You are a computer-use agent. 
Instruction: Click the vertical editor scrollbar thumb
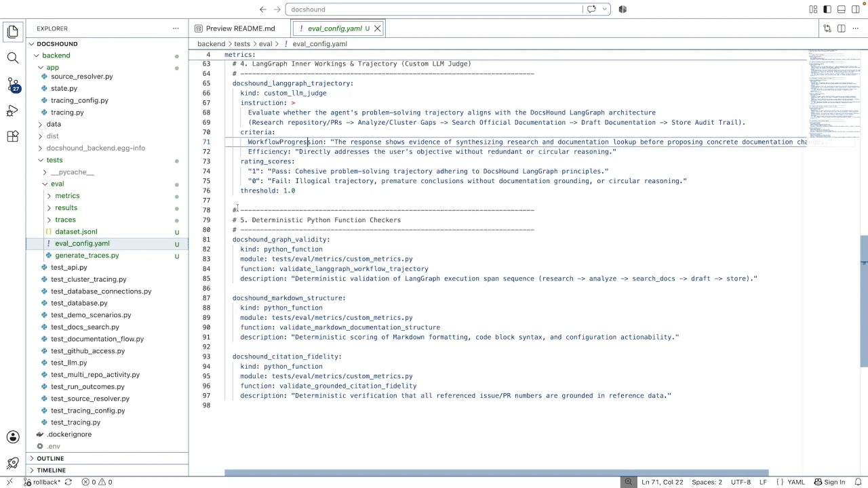tap(864, 301)
